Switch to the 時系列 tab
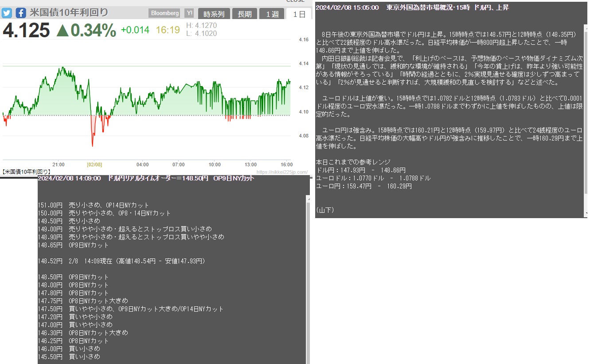This screenshot has width=590, height=364. [214, 14]
